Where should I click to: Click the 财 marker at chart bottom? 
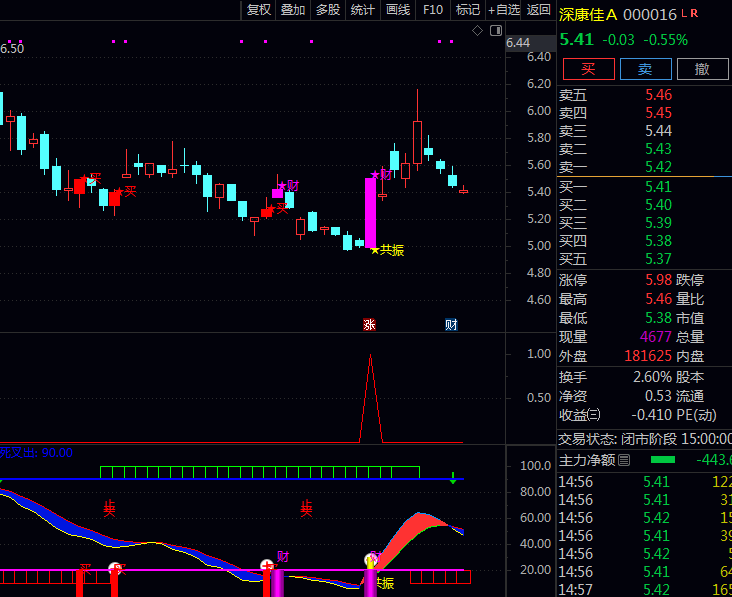(x=451, y=324)
